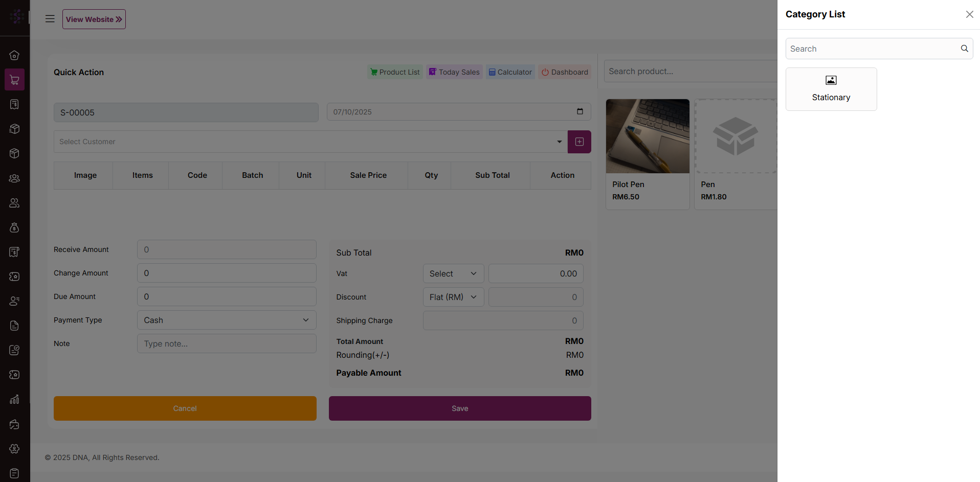
Task: Open the settings gear sidebar icon
Action: pos(14,448)
